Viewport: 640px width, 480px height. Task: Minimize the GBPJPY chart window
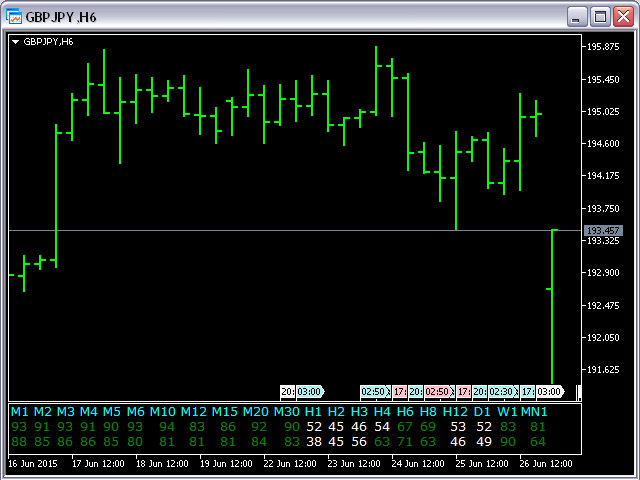[578, 16]
